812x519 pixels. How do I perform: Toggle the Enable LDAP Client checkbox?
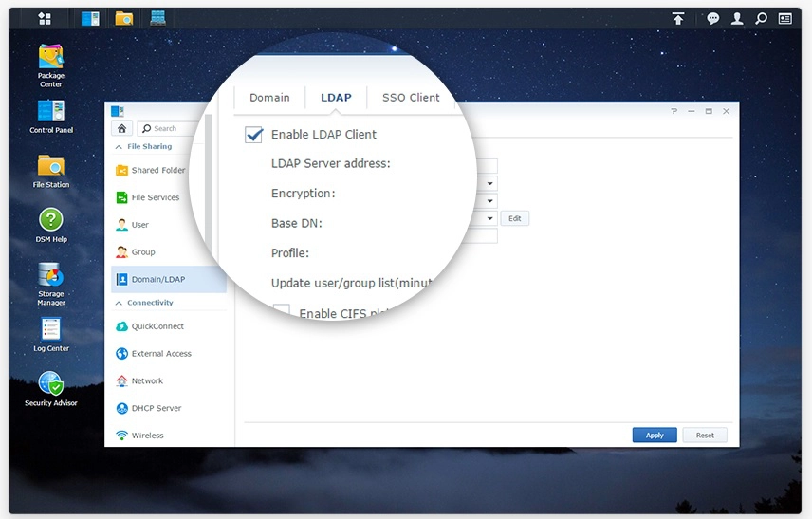(254, 135)
